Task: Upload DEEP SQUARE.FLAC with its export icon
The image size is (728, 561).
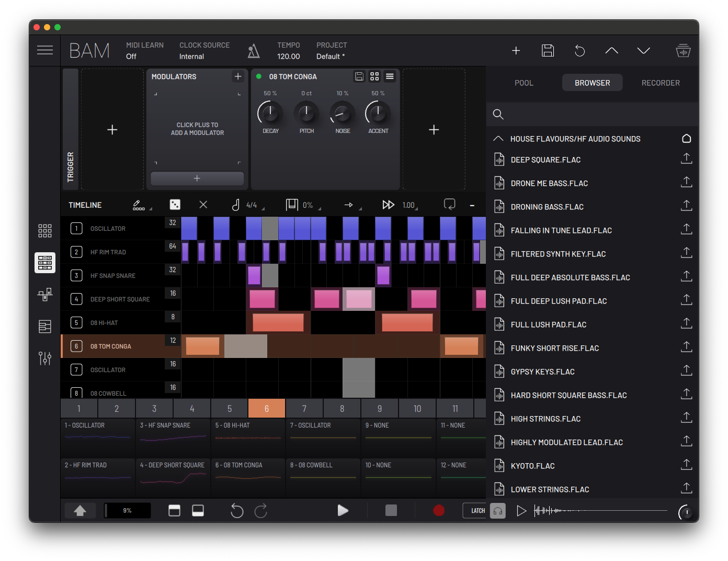Action: click(686, 159)
